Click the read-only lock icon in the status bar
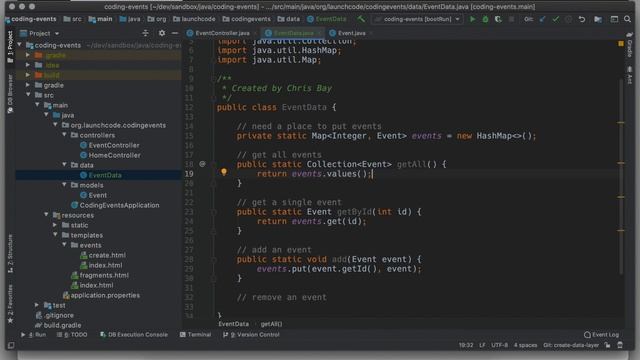Image resolution: width=640 pixels, height=360 pixels. coord(607,345)
